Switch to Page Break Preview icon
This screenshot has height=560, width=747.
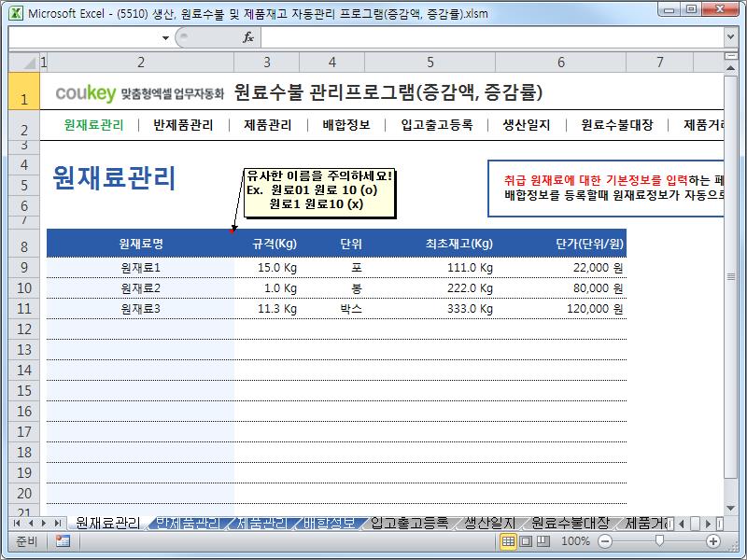543,541
